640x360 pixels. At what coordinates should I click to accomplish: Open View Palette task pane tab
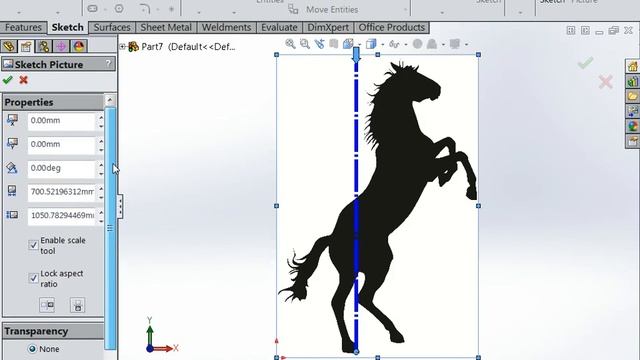pos(633,111)
